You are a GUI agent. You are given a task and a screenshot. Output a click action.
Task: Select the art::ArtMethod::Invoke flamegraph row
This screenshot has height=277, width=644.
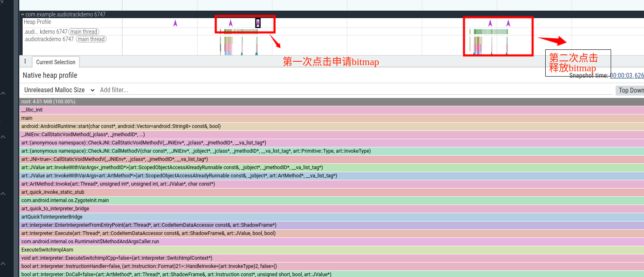pos(332,184)
